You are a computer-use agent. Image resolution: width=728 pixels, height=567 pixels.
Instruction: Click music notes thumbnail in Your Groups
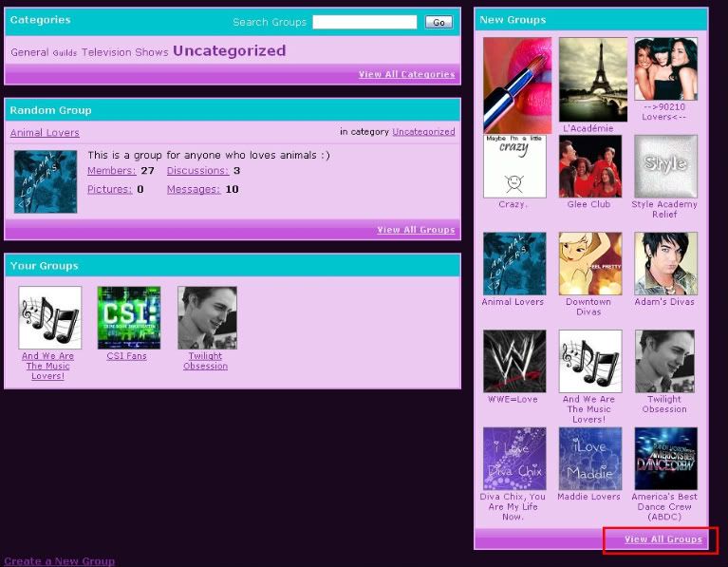pyautogui.click(x=50, y=317)
